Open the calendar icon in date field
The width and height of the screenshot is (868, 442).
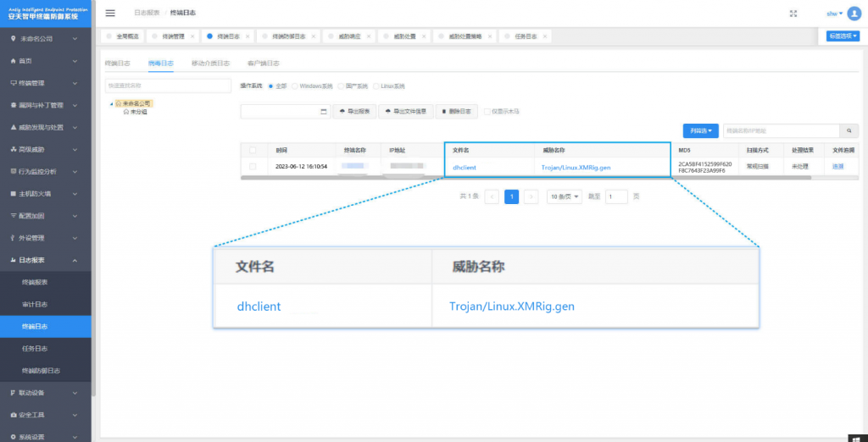pos(324,111)
